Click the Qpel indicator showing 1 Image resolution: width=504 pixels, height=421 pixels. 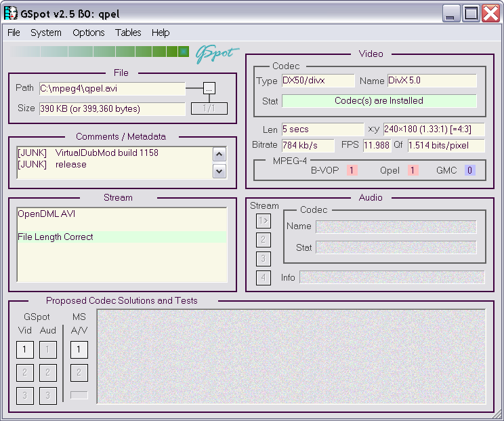(413, 170)
